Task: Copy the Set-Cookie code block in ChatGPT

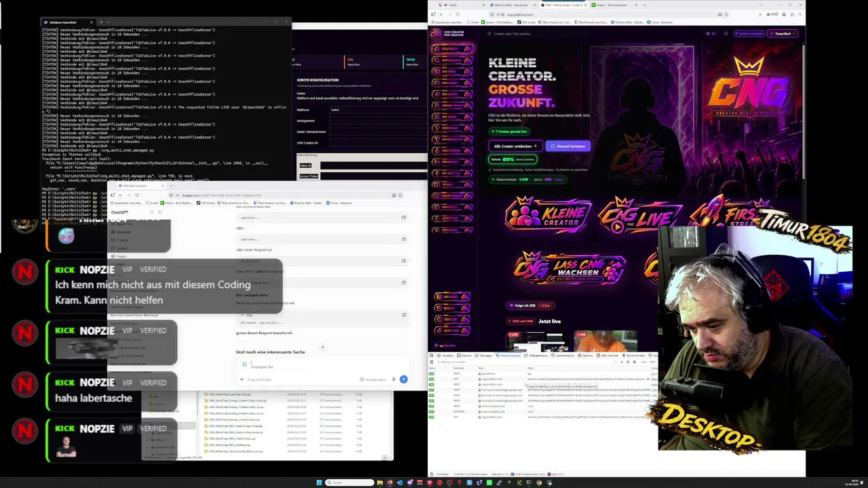Action: [x=403, y=315]
